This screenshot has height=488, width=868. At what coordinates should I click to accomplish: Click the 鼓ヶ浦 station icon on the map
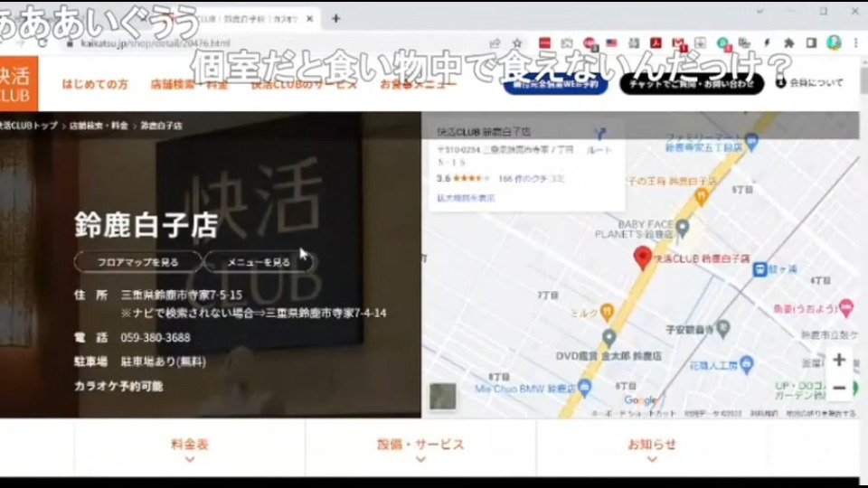(760, 269)
